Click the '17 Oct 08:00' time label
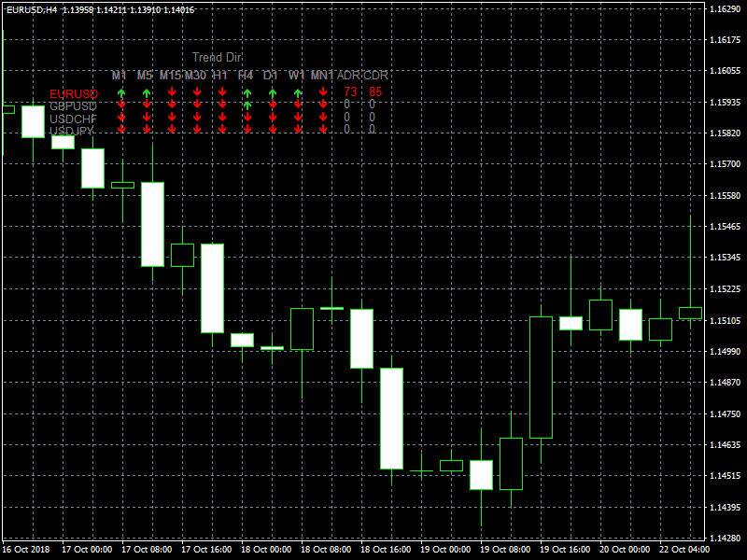 [x=147, y=550]
